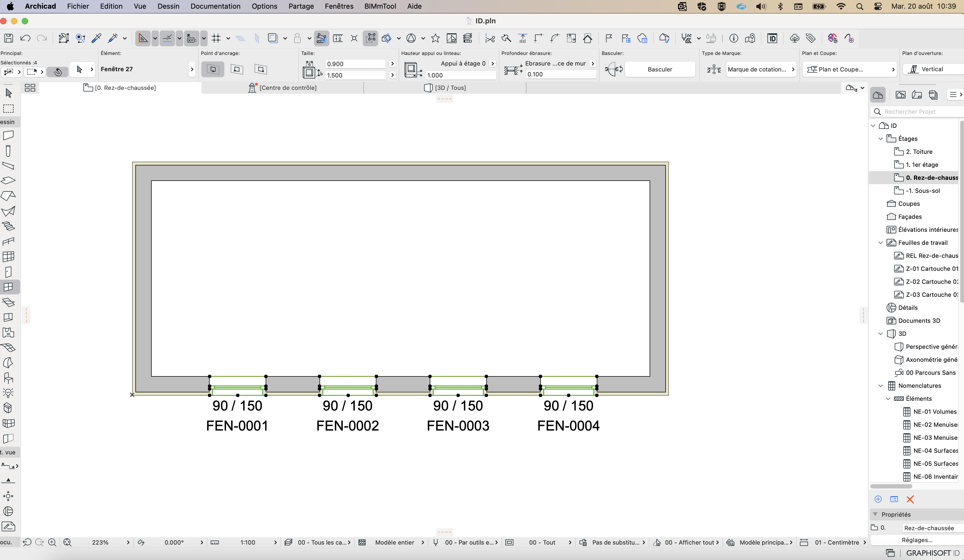Click the Favorites star icon
Viewport: 964px width, 560px height.
click(435, 38)
